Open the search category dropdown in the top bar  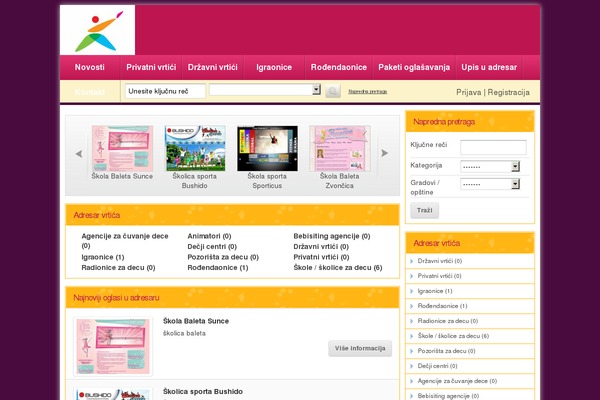point(265,90)
